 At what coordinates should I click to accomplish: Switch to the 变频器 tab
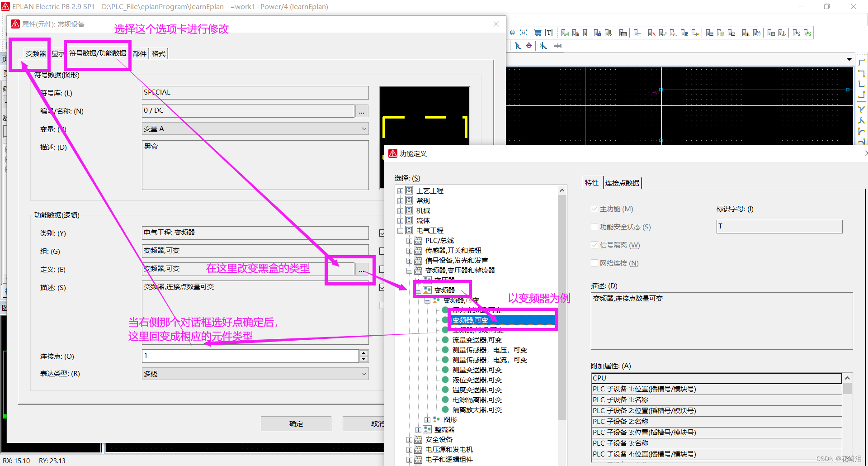tap(36, 53)
